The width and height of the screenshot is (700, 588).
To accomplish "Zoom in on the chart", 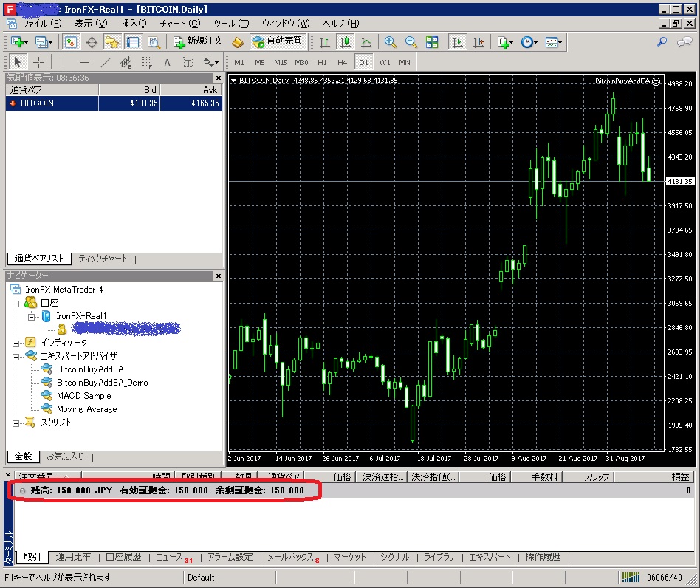I will pos(390,42).
